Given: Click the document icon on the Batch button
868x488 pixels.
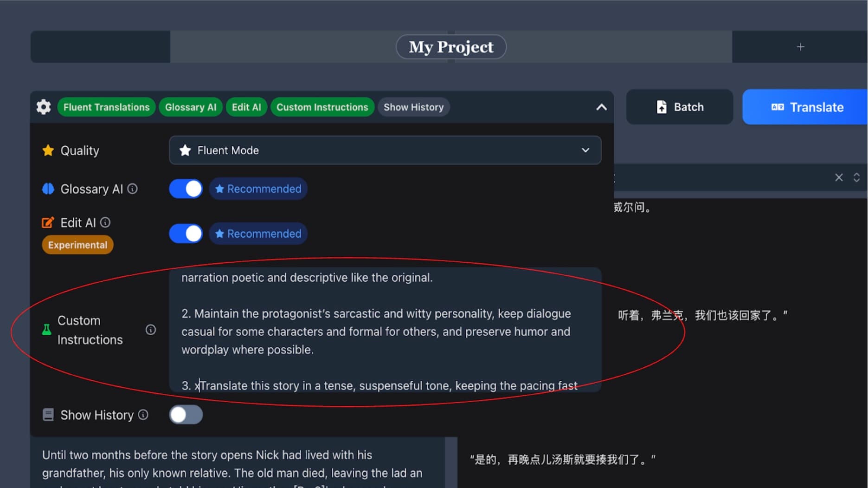Looking at the screenshot, I should (662, 107).
